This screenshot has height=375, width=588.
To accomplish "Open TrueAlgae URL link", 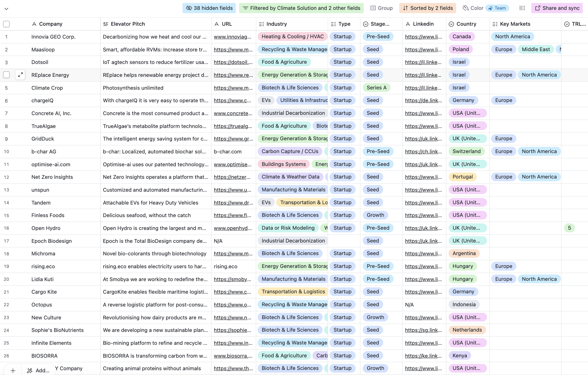I will point(233,126).
